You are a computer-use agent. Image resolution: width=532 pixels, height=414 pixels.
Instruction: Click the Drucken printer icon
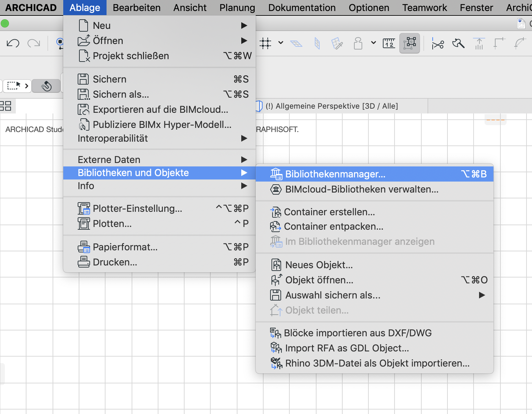pyautogui.click(x=84, y=262)
